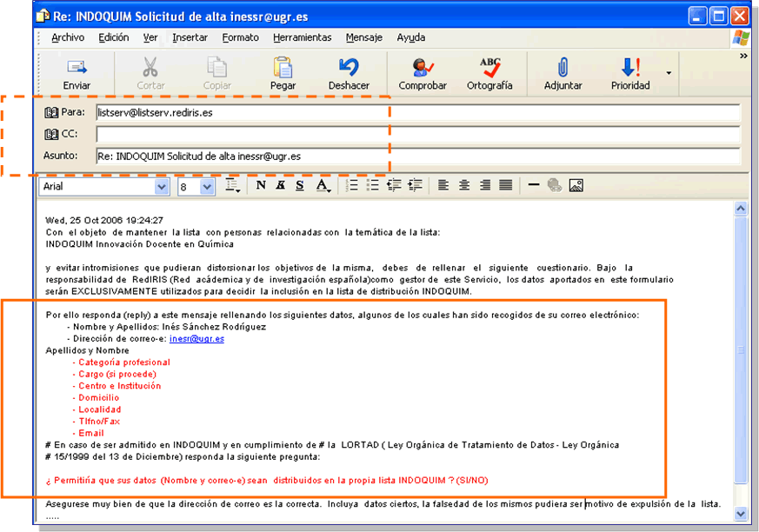Open the Insertar menu
This screenshot has width=759, height=532.
point(190,37)
